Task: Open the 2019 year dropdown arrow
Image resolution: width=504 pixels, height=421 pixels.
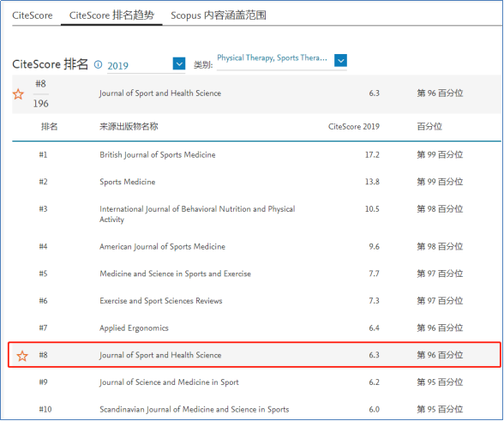Action: coord(179,63)
